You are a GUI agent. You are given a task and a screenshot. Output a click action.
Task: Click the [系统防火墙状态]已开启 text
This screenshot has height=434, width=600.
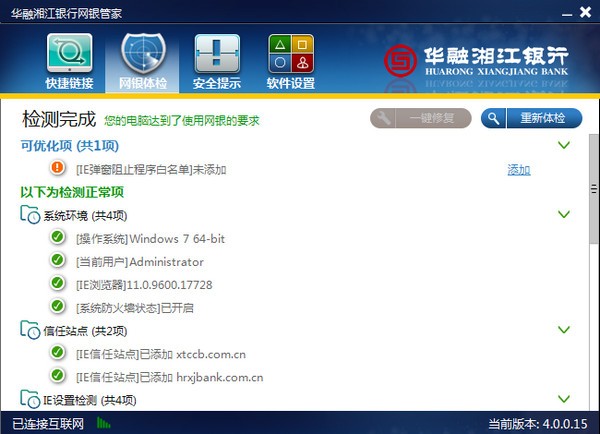[x=135, y=308]
